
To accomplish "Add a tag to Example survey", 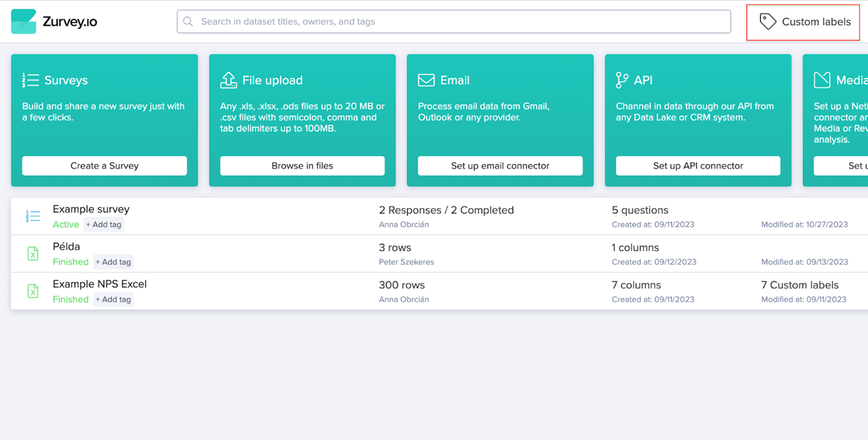I will 104,224.
